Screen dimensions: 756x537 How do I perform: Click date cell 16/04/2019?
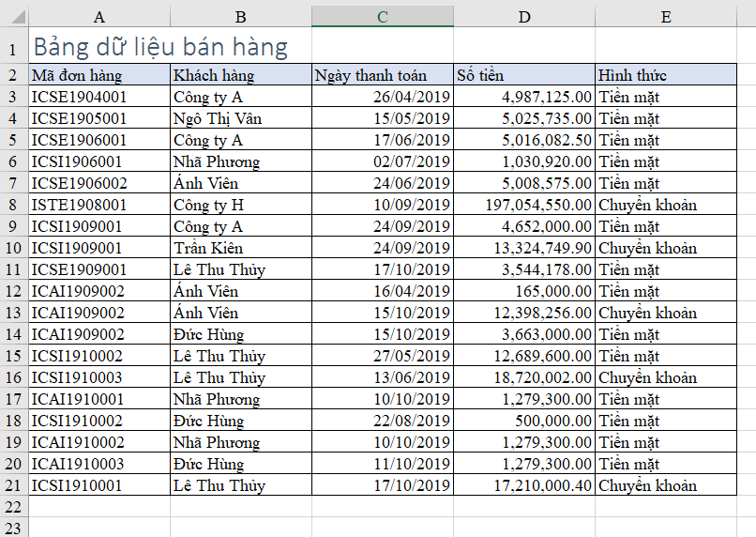click(383, 291)
